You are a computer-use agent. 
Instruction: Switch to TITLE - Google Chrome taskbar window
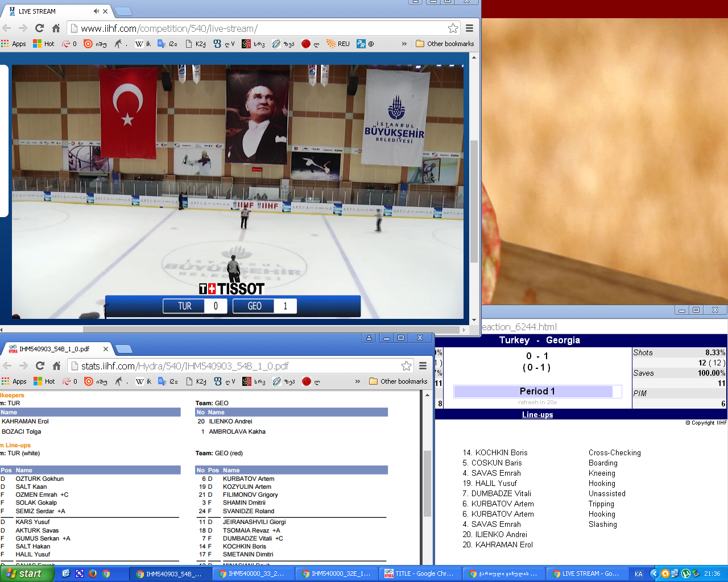pos(419,573)
